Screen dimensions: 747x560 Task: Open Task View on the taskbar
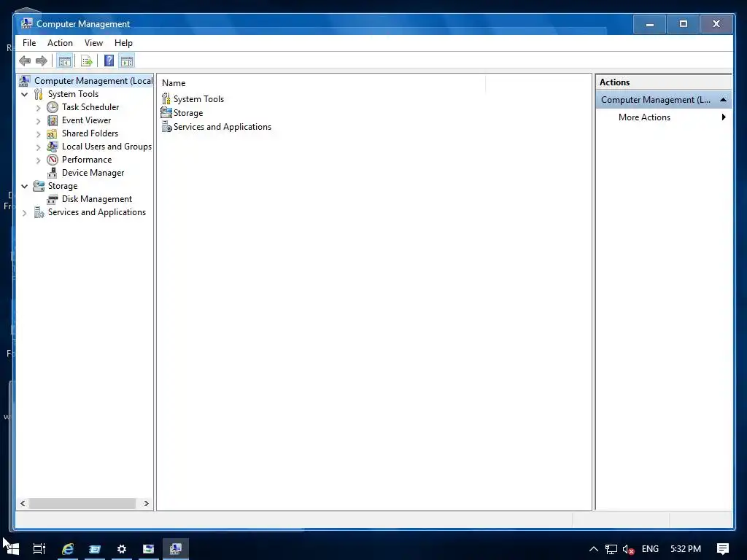[x=39, y=549]
